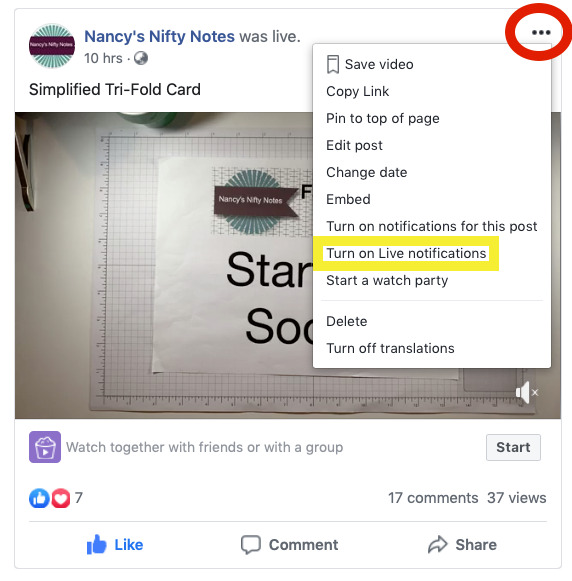Click the blue Like reaction icon
The image size is (572, 581).
point(39,498)
